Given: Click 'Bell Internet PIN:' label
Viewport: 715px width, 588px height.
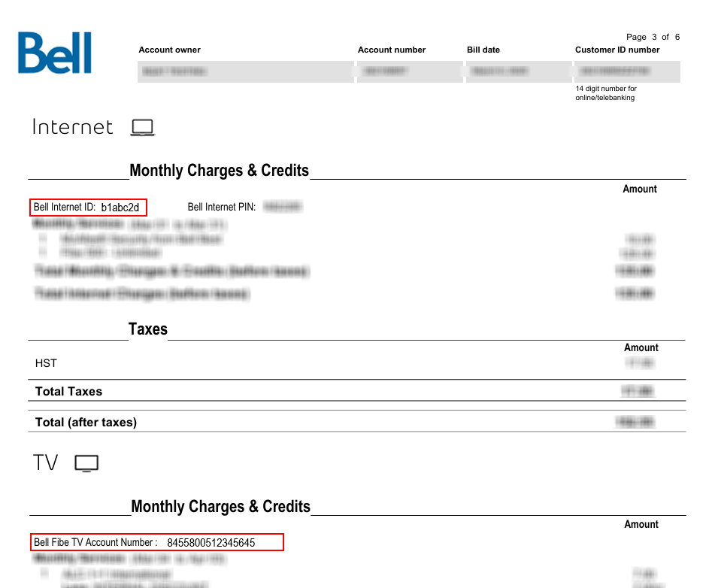Looking at the screenshot, I should (x=222, y=207).
